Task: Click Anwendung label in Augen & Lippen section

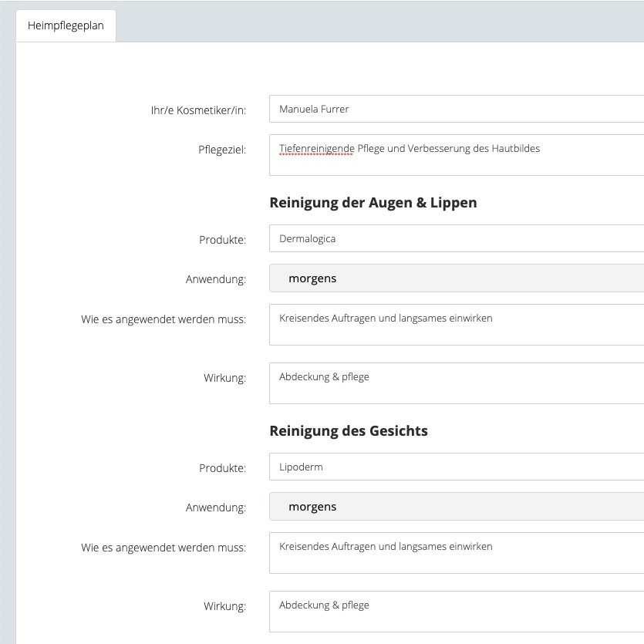Action: pos(215,279)
